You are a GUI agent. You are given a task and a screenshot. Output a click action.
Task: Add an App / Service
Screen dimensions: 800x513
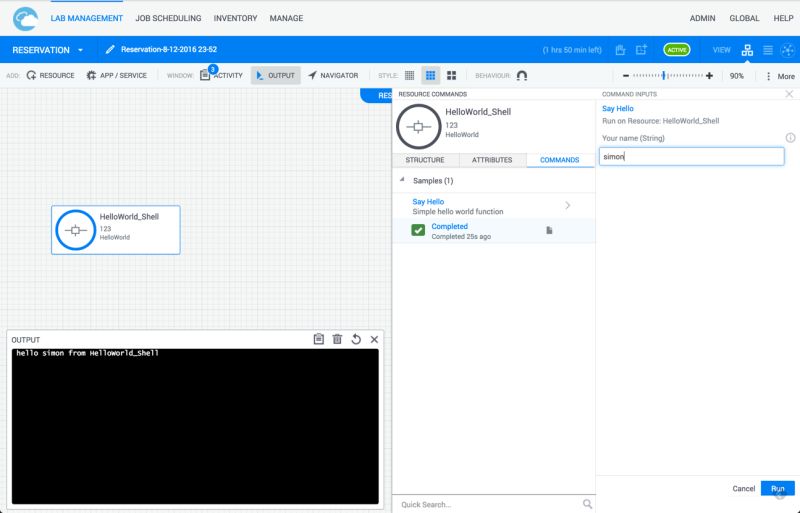pos(116,76)
